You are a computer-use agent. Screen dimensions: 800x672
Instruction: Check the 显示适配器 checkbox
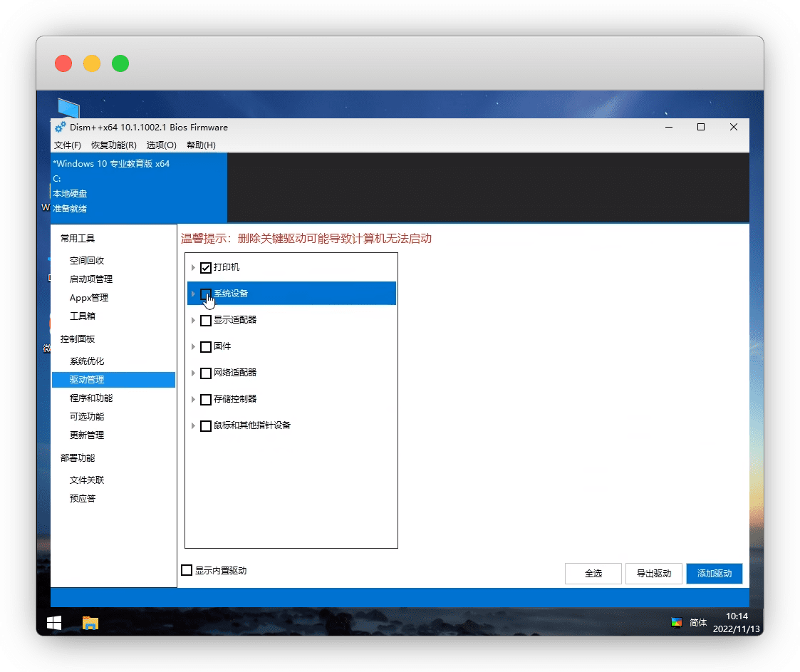(x=206, y=321)
